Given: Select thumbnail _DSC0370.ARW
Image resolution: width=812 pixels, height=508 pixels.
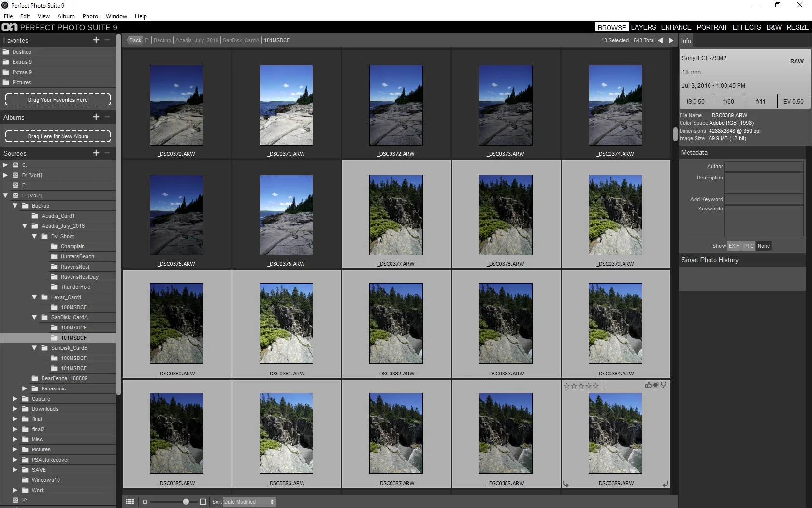Looking at the screenshot, I should [x=176, y=105].
